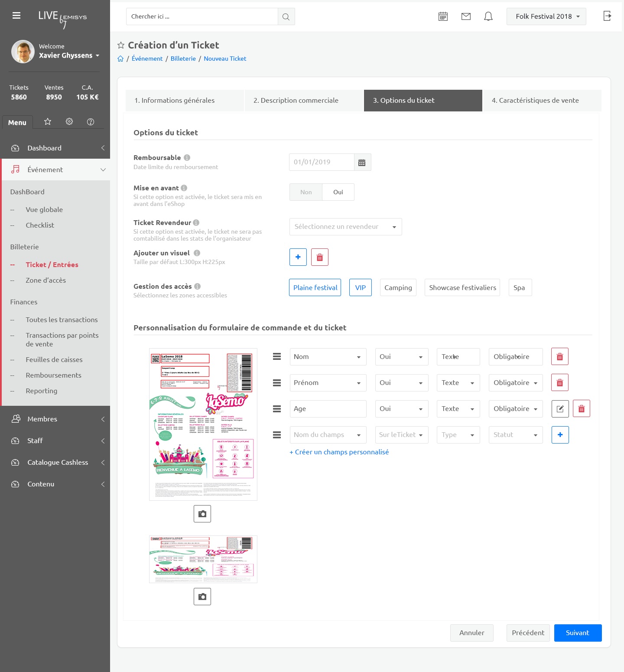Image resolution: width=624 pixels, height=672 pixels.
Task: Open the Statut dropdown in the new field row
Action: [x=516, y=435]
